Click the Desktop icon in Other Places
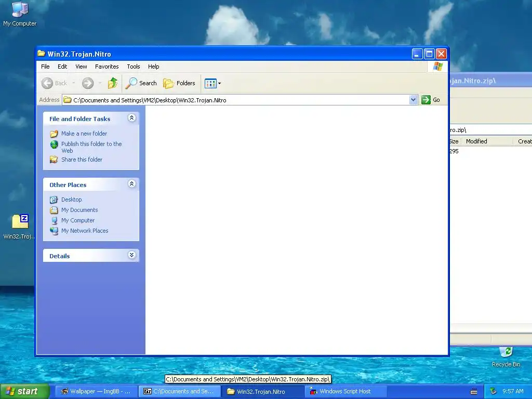This screenshot has width=532, height=399. coord(54,199)
